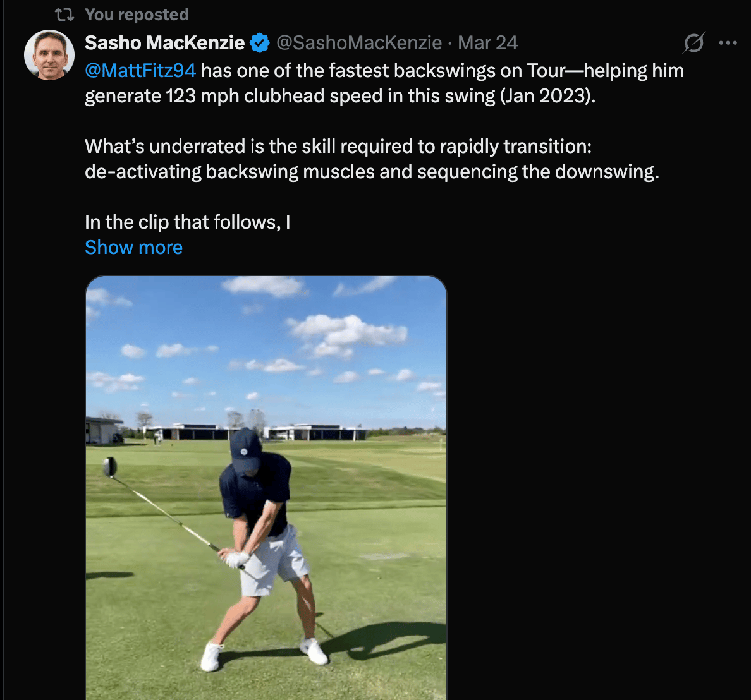Click the "de-activating backswing muscles" line
Image resolution: width=751 pixels, height=700 pixels.
click(x=372, y=172)
